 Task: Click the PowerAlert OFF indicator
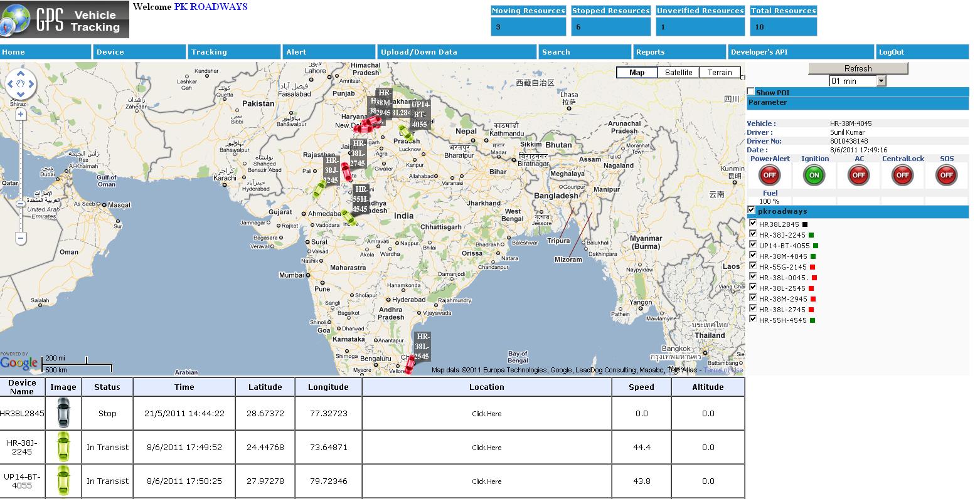coord(770,176)
